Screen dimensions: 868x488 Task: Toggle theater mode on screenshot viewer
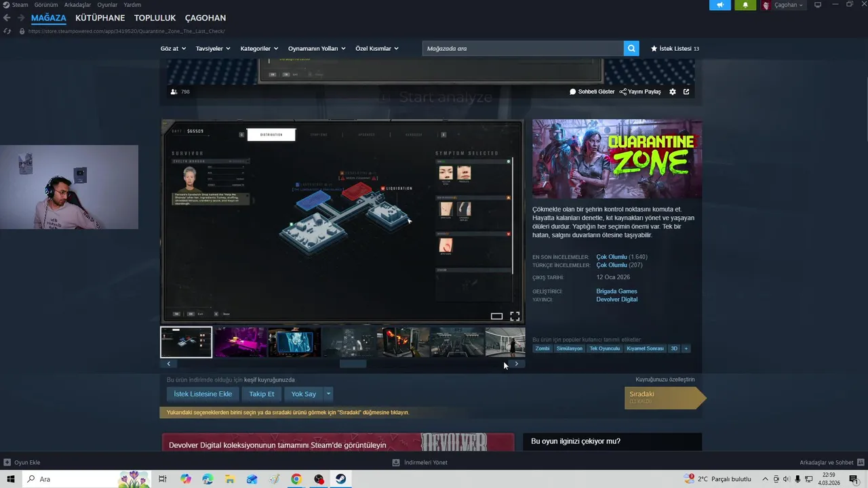(x=496, y=317)
